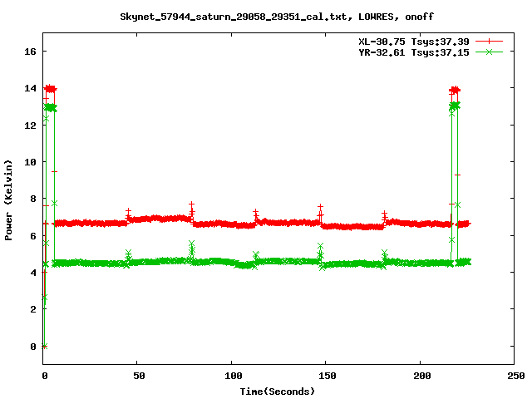Click x-axis tick label 100
The image size is (532, 399).
point(233,376)
